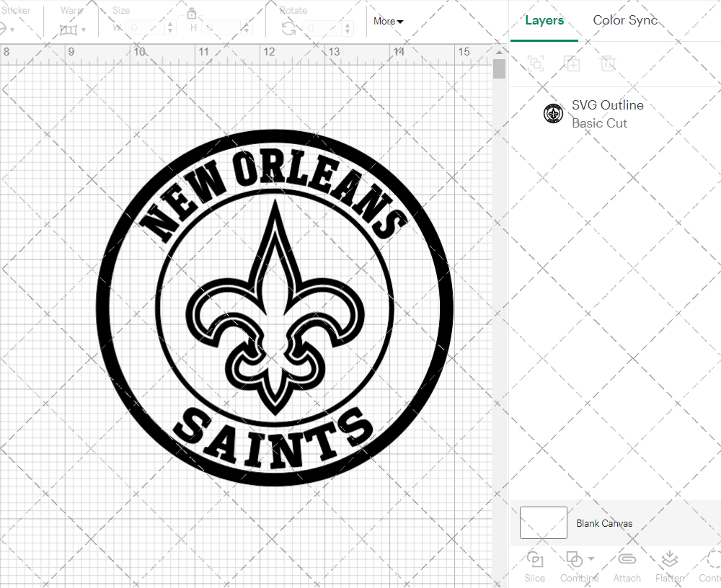Click the Flatten icon
The height and width of the screenshot is (588, 721).
(670, 560)
